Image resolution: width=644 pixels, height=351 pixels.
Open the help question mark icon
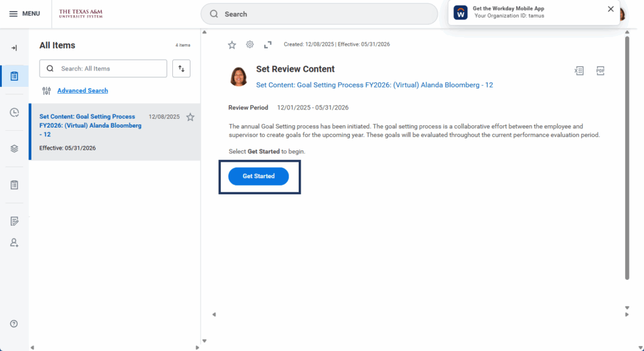click(14, 324)
